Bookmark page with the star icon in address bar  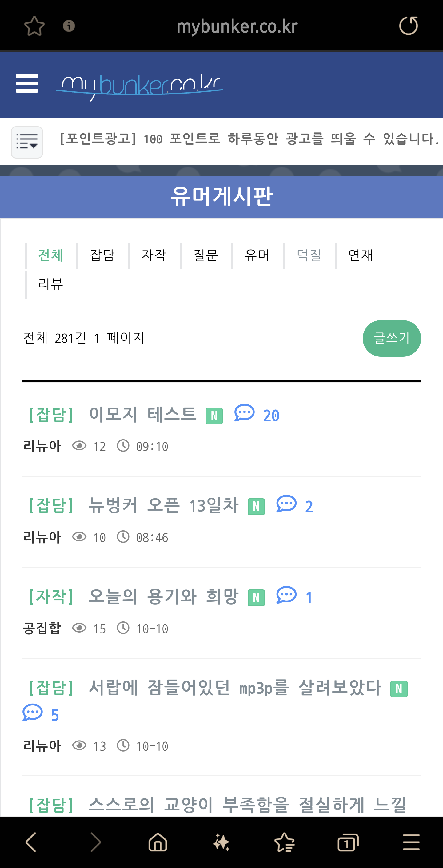pos(34,26)
